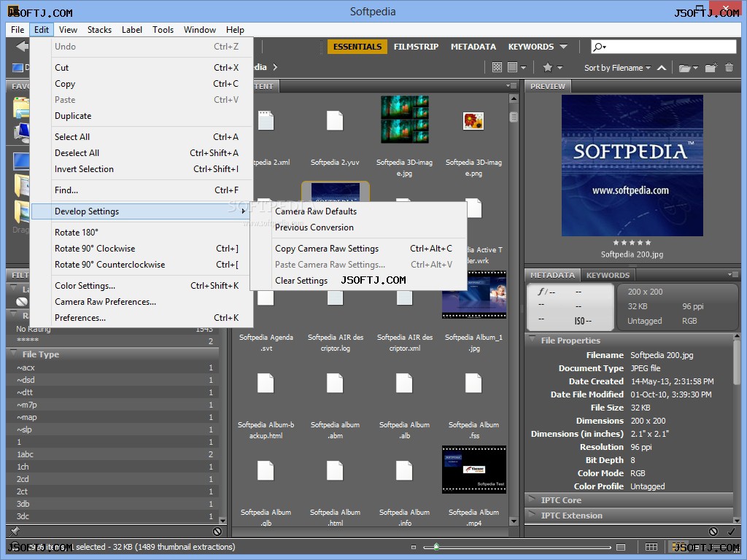Image resolution: width=747 pixels, height=560 pixels.
Task: Switch to grid lock view icon
Action: [651, 547]
